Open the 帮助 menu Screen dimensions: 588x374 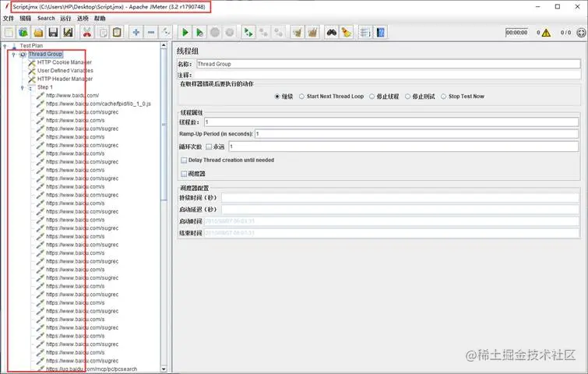pos(100,19)
